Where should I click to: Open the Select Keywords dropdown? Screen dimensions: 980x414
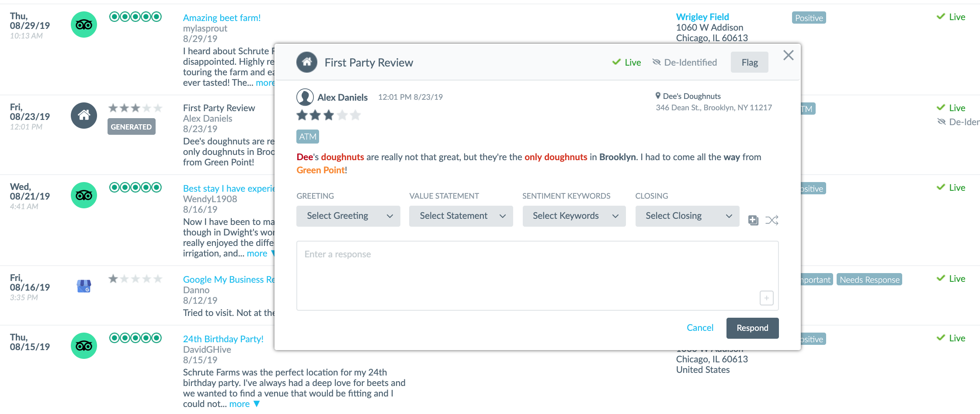click(574, 216)
